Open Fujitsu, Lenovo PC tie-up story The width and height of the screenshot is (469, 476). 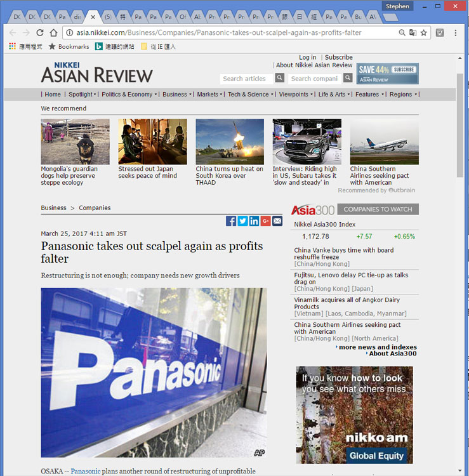coord(351,279)
